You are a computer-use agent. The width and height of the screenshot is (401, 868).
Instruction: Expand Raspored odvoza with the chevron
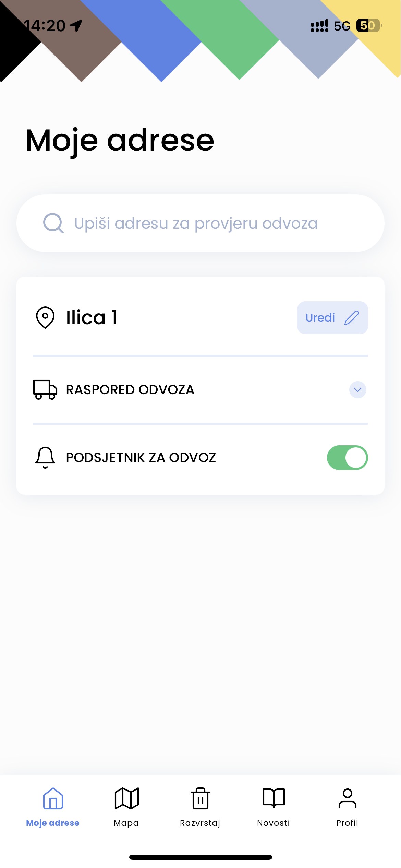pos(357,390)
